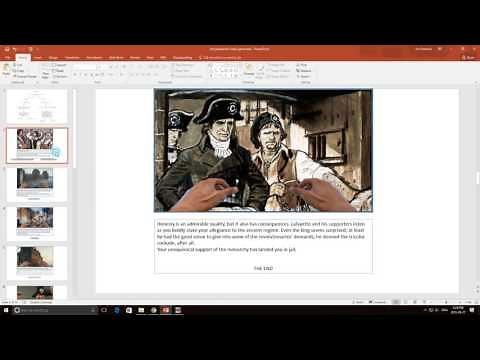
Task: Click the Share button in the ribbon
Action: click(x=469, y=57)
